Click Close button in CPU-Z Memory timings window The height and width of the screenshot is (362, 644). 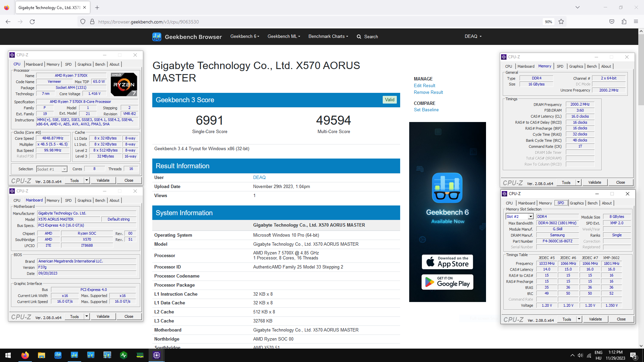coord(621,183)
